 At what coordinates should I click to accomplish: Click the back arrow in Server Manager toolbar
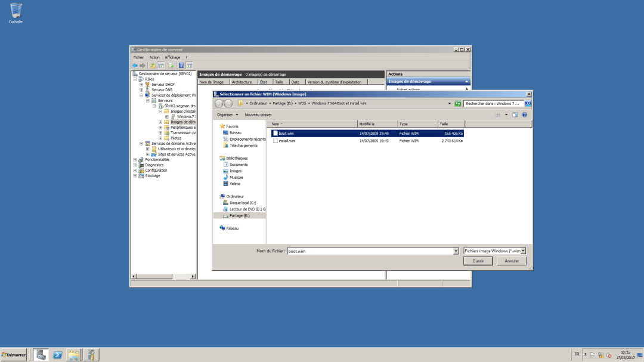tap(135, 65)
